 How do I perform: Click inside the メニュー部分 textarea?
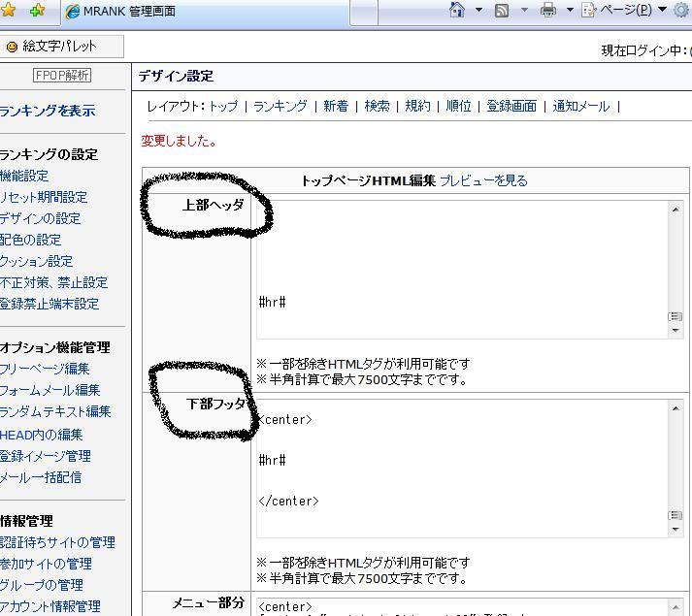[x=463, y=607]
